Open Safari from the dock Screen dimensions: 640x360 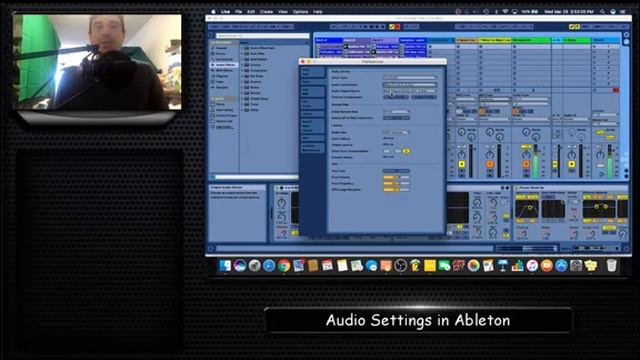[x=269, y=266]
